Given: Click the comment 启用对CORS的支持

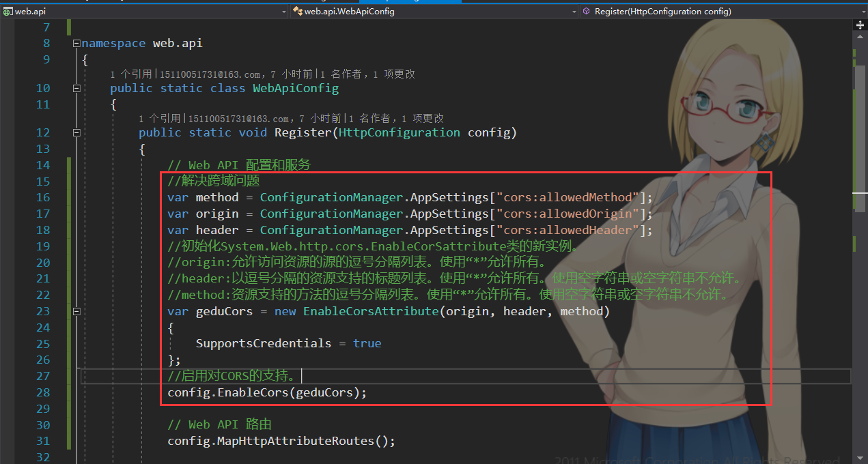Looking at the screenshot, I should click(232, 375).
